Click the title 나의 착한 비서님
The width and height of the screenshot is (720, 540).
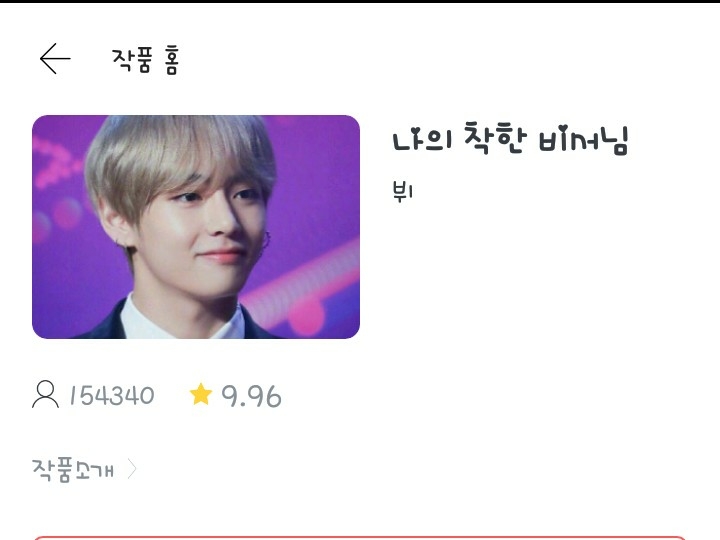[x=510, y=139]
